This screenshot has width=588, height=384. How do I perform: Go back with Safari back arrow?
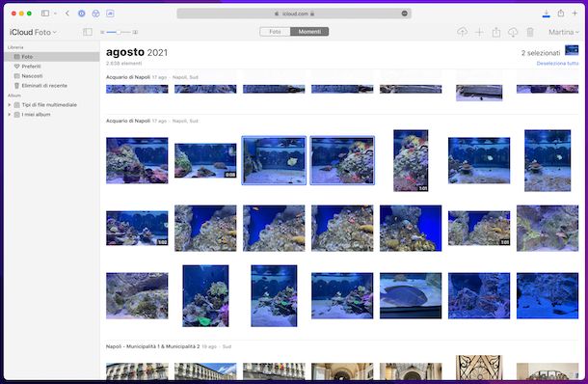pos(67,14)
